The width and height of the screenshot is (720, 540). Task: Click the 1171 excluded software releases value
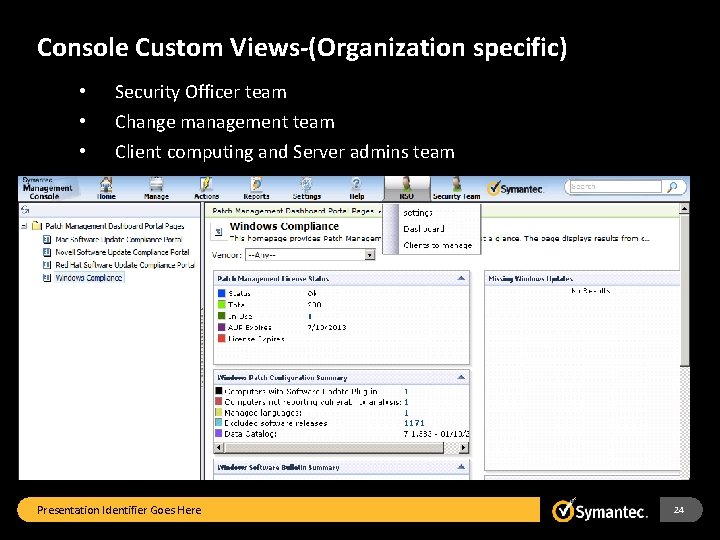[x=414, y=423]
